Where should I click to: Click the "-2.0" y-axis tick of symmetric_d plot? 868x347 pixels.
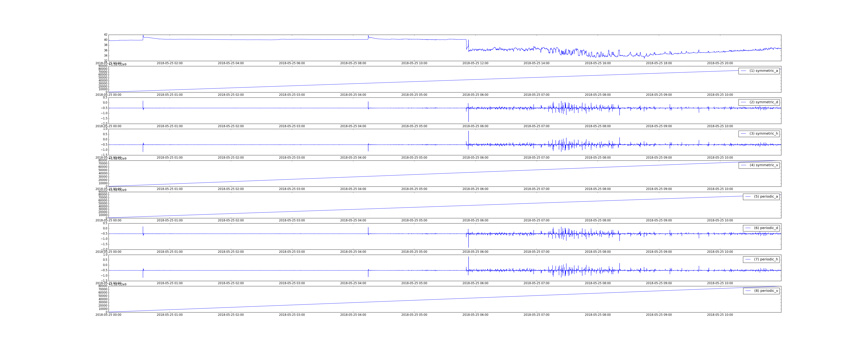tap(104, 124)
